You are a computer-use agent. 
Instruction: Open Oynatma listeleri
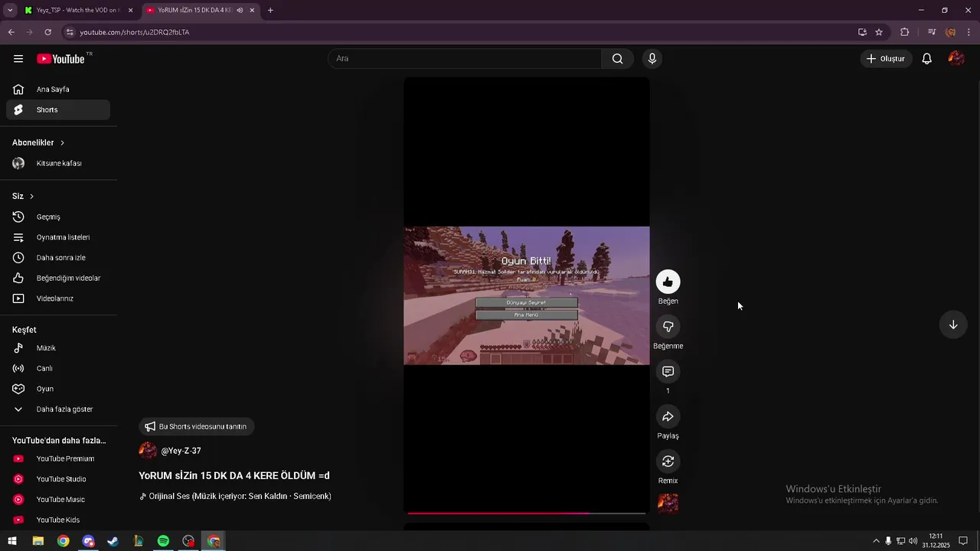click(x=58, y=237)
